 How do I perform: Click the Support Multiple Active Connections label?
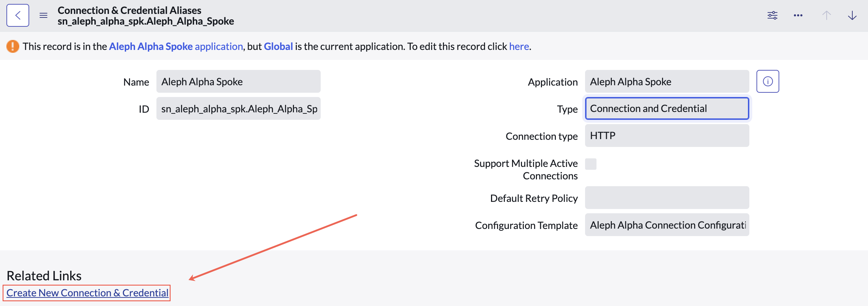(526, 170)
